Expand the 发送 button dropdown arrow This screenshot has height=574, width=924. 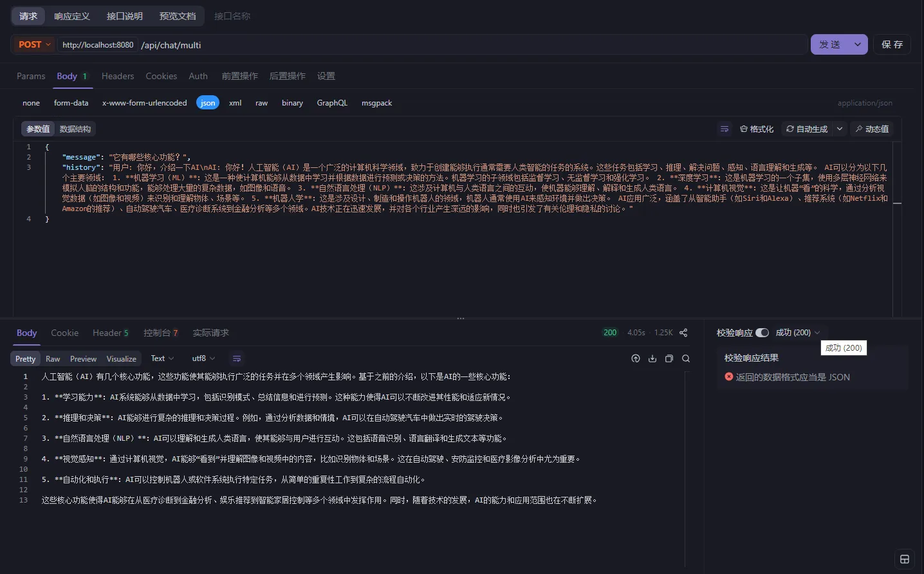point(858,44)
